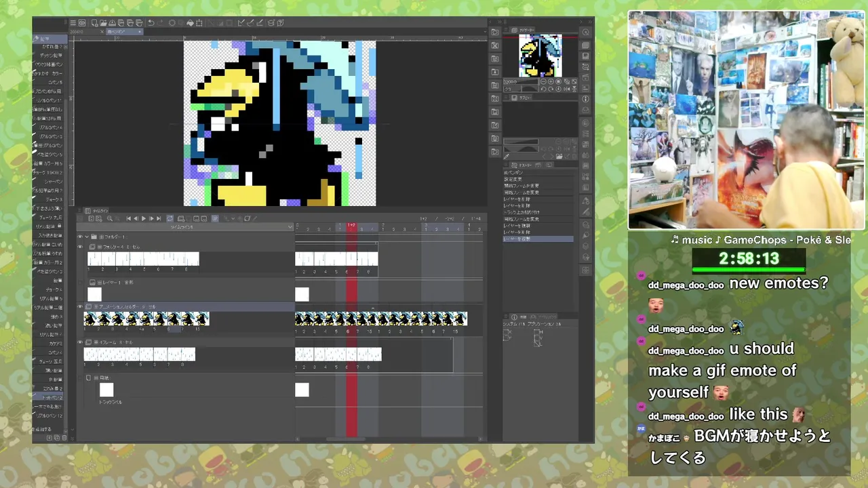The width and height of the screenshot is (868, 488).
Task: Rotate the canvas left in Navigator
Action: (543, 89)
